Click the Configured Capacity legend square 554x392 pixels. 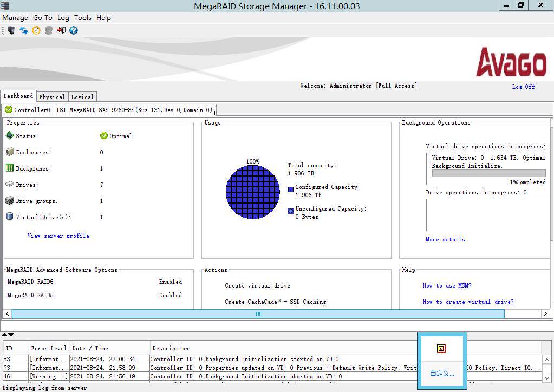click(x=291, y=190)
